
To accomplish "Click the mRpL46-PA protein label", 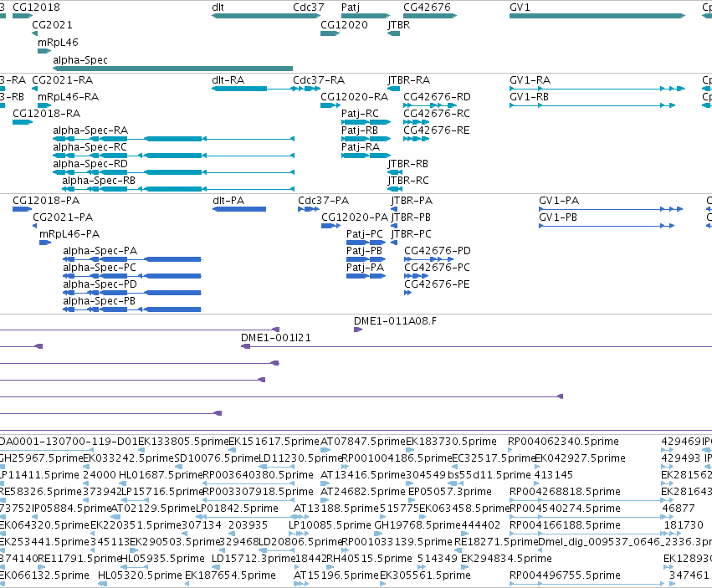I will (x=69, y=234).
